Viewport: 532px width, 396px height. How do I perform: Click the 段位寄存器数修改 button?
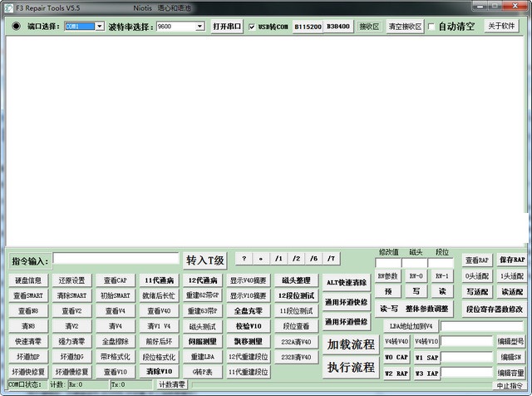click(495, 309)
